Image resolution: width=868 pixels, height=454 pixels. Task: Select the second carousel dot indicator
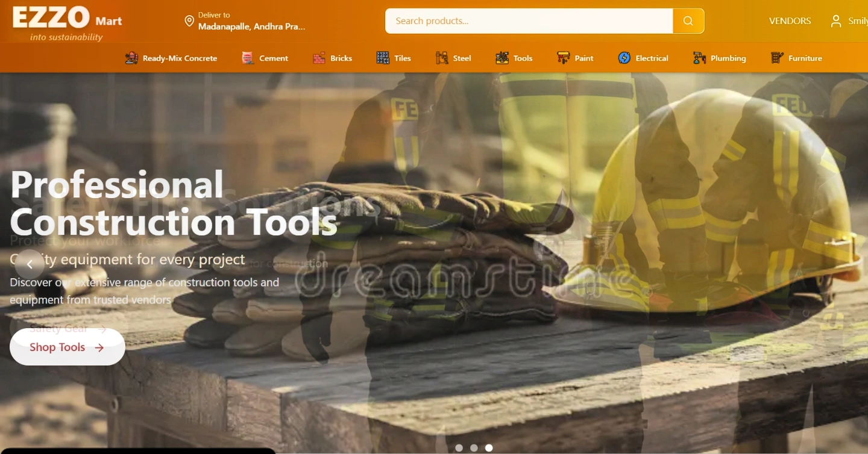[474, 448]
